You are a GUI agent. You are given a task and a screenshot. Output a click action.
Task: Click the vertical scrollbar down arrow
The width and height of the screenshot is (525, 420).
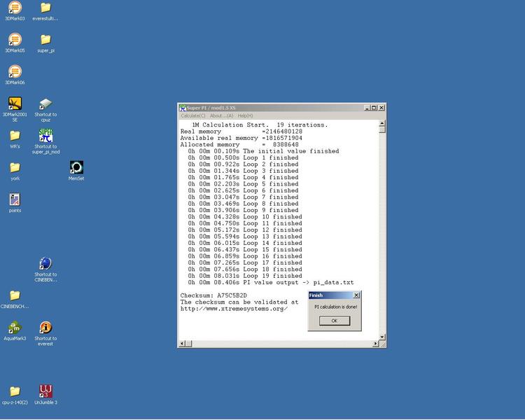[x=382, y=337]
